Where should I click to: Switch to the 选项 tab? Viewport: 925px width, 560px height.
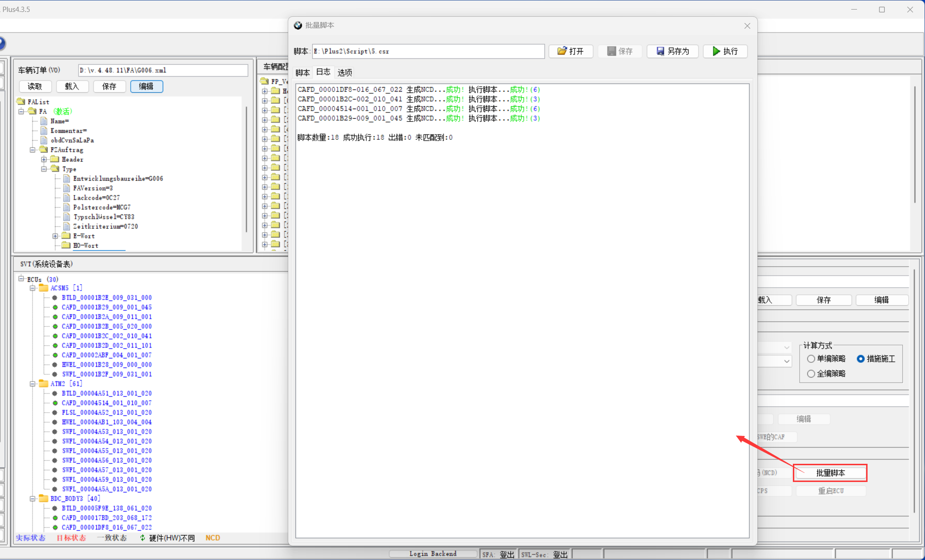point(345,72)
